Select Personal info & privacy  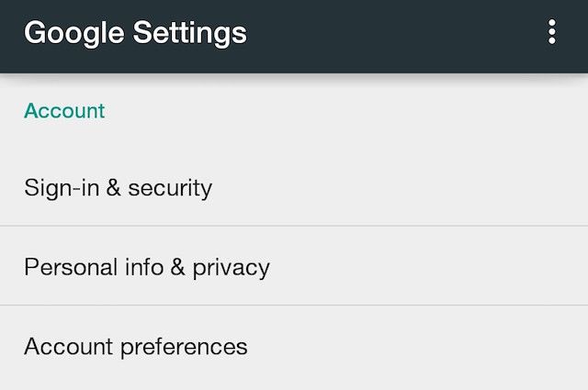tap(147, 267)
